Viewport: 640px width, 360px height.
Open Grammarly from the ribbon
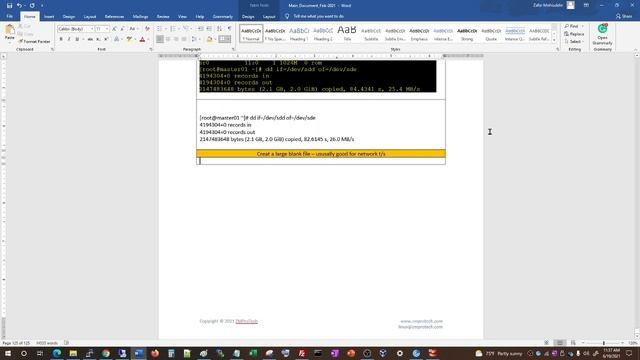tap(602, 35)
